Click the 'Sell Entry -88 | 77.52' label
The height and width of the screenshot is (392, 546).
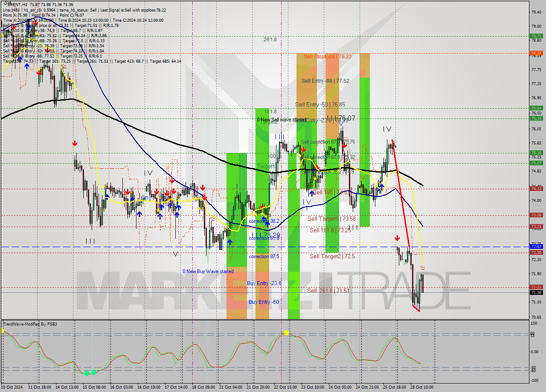click(x=325, y=81)
